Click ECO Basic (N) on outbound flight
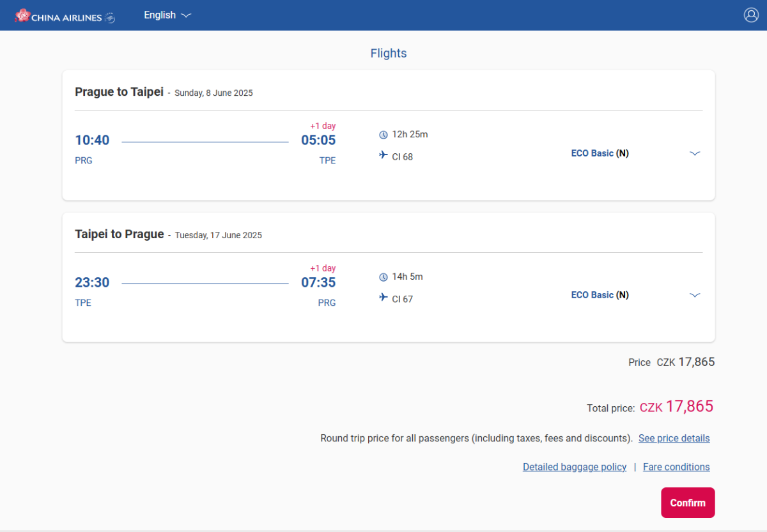Screen dimensions: 767x532 [600, 153]
